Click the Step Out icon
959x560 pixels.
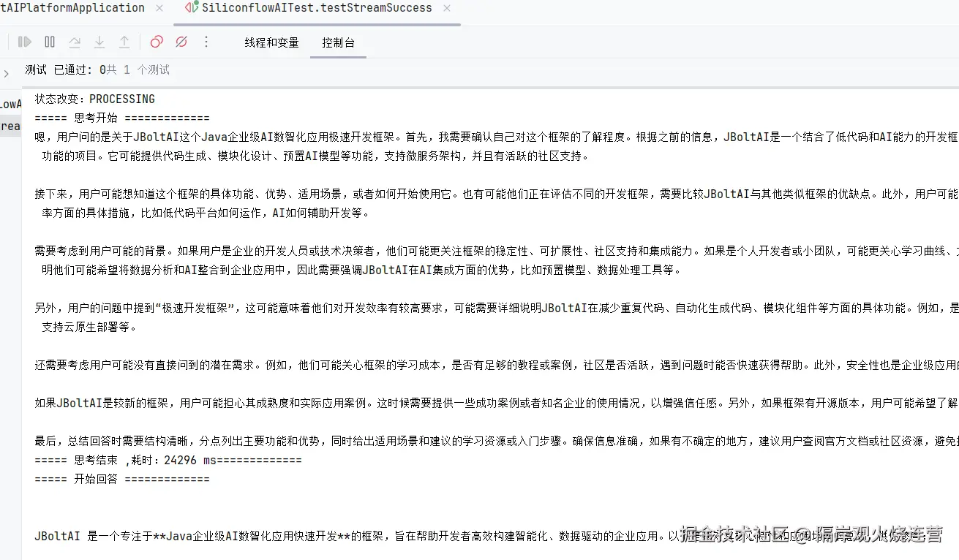[124, 42]
